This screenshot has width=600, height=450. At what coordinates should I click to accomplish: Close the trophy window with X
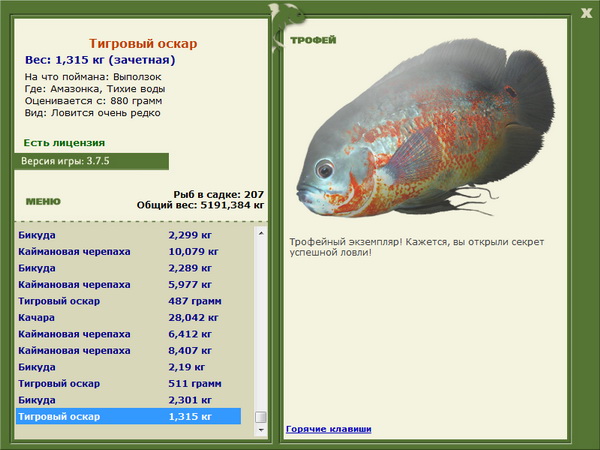tap(586, 13)
